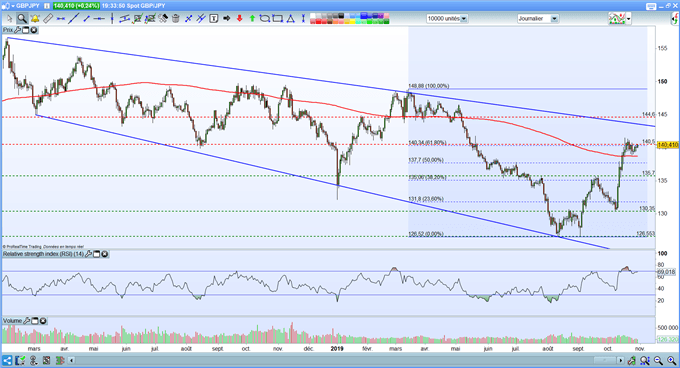680x368 pixels.
Task: Click the horizontal scrollbar left arrow
Action: tap(72, 360)
